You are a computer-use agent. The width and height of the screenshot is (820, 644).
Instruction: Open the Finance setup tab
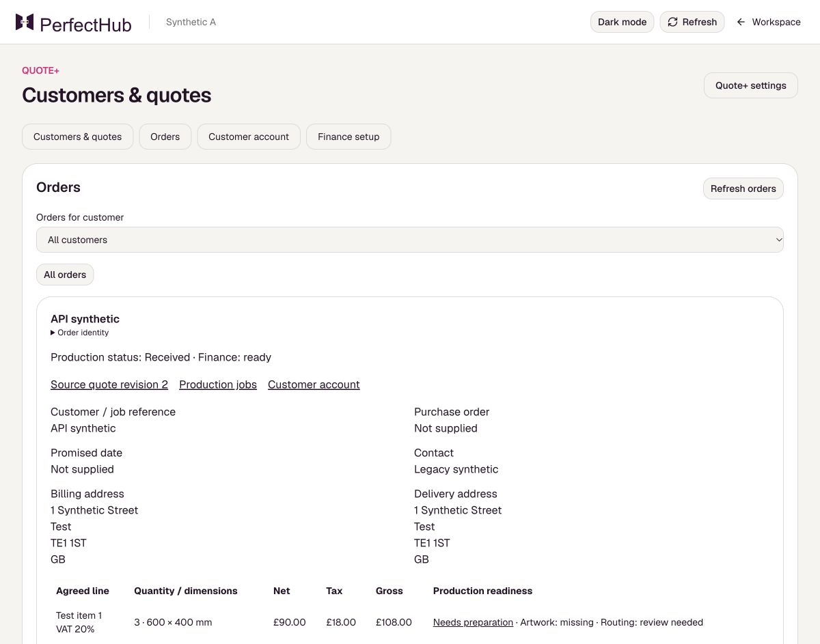(348, 137)
